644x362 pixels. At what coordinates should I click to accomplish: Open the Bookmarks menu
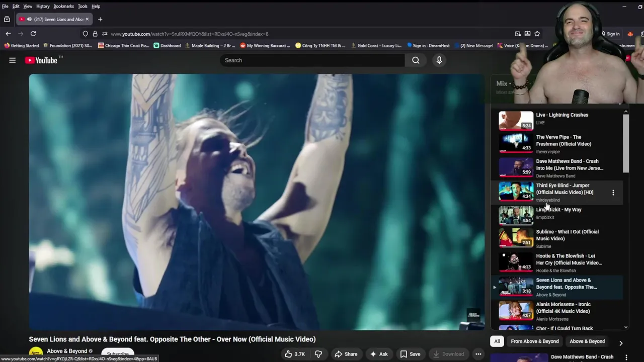tap(63, 6)
